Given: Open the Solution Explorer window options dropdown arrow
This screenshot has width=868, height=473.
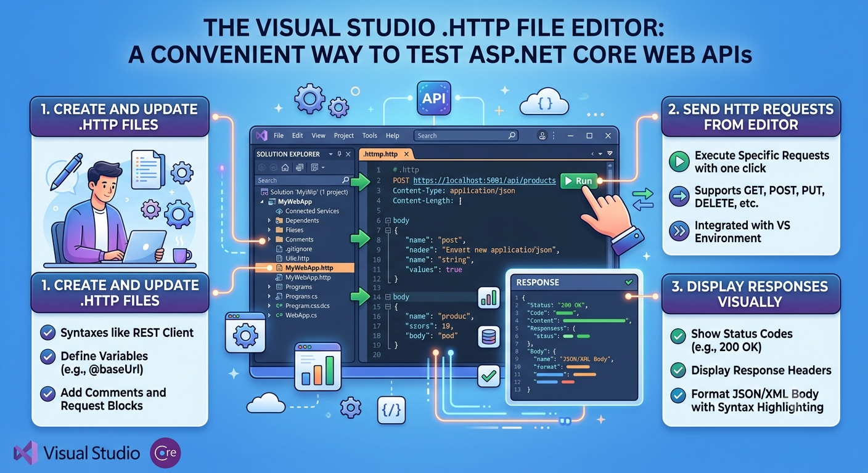Looking at the screenshot, I should pos(330,154).
